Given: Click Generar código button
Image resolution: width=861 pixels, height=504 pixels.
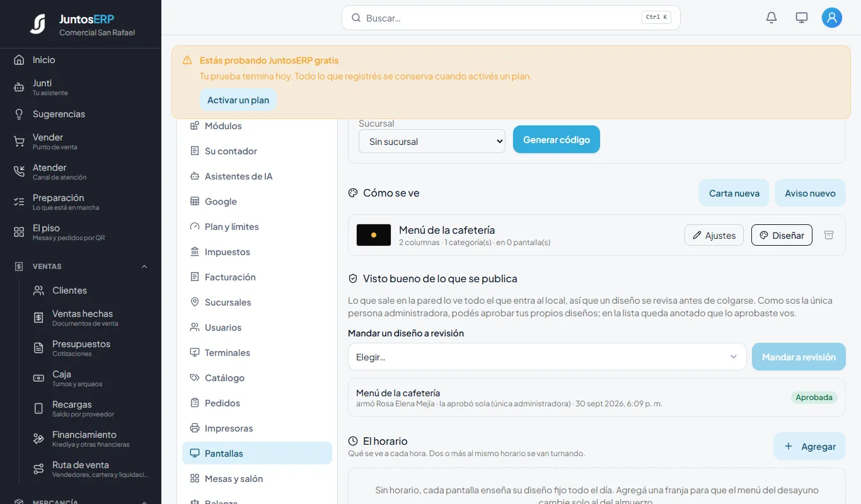Looking at the screenshot, I should pos(557,139).
